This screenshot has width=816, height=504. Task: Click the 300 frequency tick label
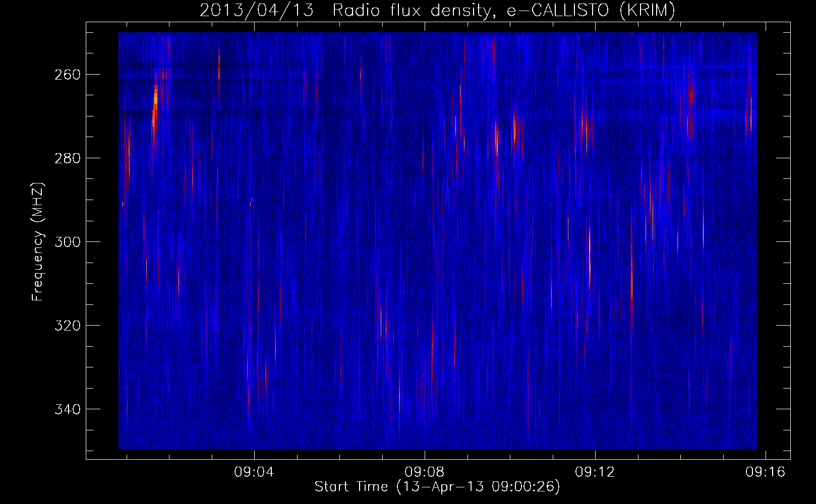coord(67,242)
